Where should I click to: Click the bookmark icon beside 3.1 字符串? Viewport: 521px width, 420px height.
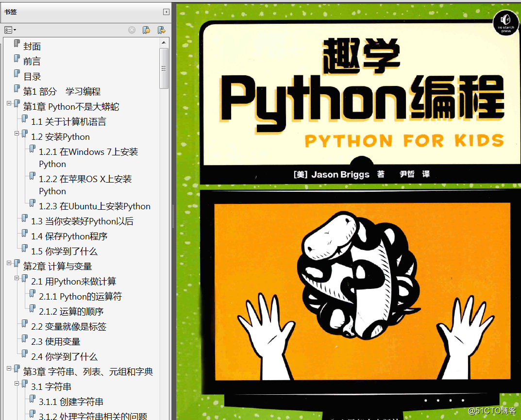coord(25,384)
